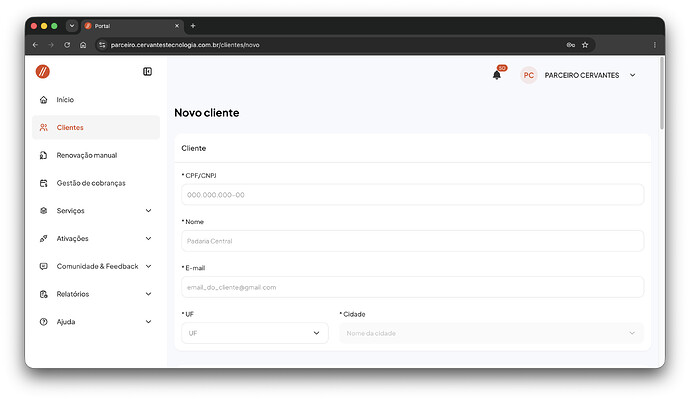The height and width of the screenshot is (401, 690).
Task: Open the Relatórios menu item
Action: tap(96, 294)
